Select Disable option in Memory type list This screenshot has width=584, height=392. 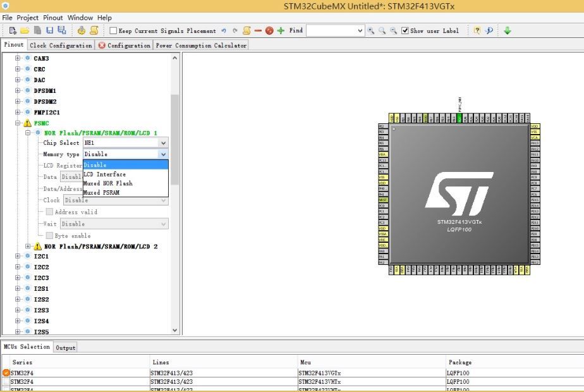(126, 164)
